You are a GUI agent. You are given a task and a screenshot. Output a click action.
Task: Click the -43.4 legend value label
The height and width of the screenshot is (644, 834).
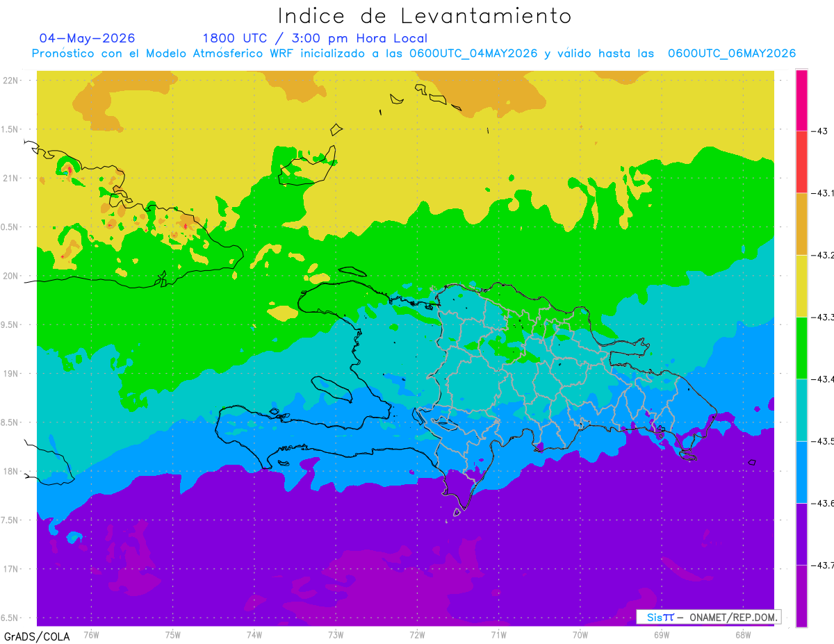(822, 379)
